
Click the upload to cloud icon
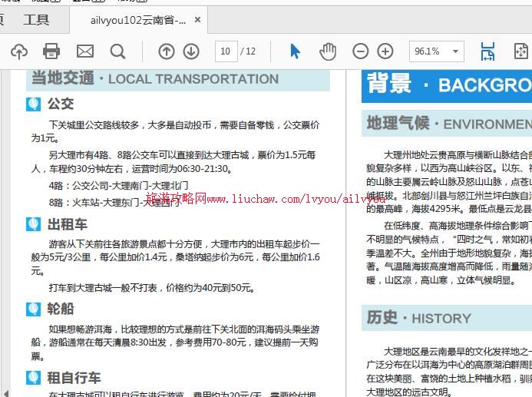tap(18, 51)
